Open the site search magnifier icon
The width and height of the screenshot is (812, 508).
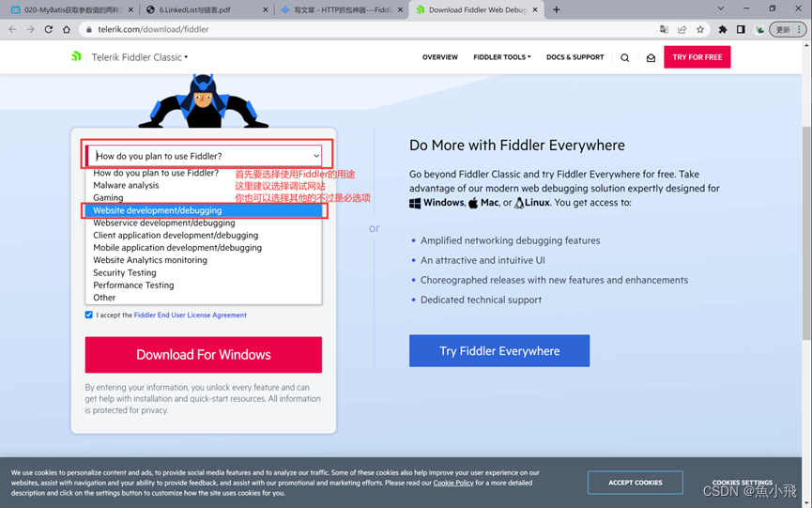click(x=625, y=57)
